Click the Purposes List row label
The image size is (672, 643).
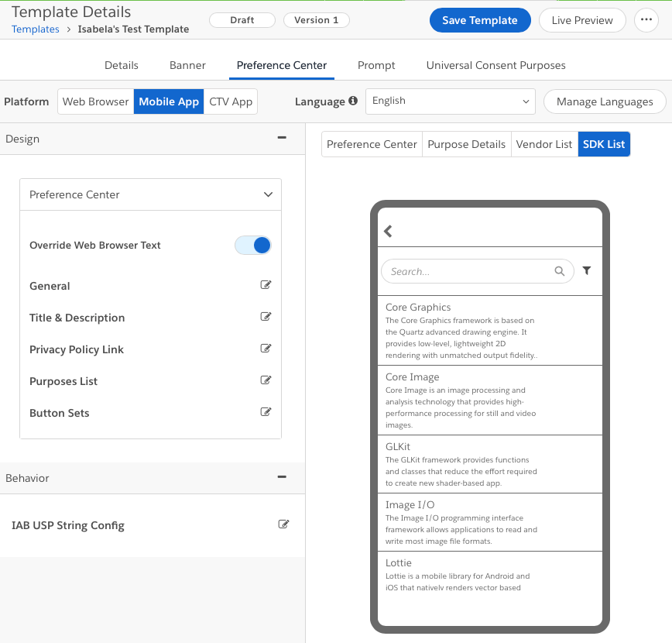pos(63,381)
